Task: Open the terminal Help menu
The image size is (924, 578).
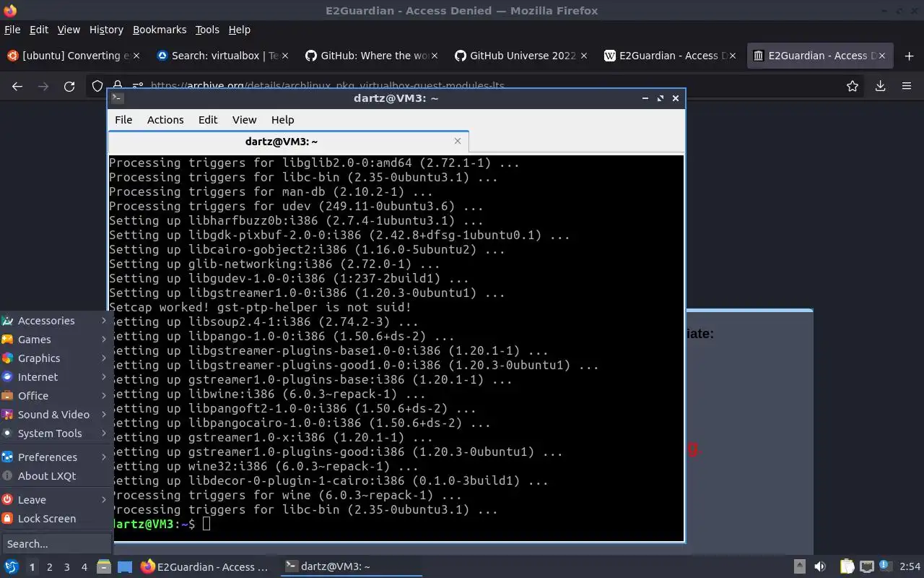Action: (x=282, y=120)
